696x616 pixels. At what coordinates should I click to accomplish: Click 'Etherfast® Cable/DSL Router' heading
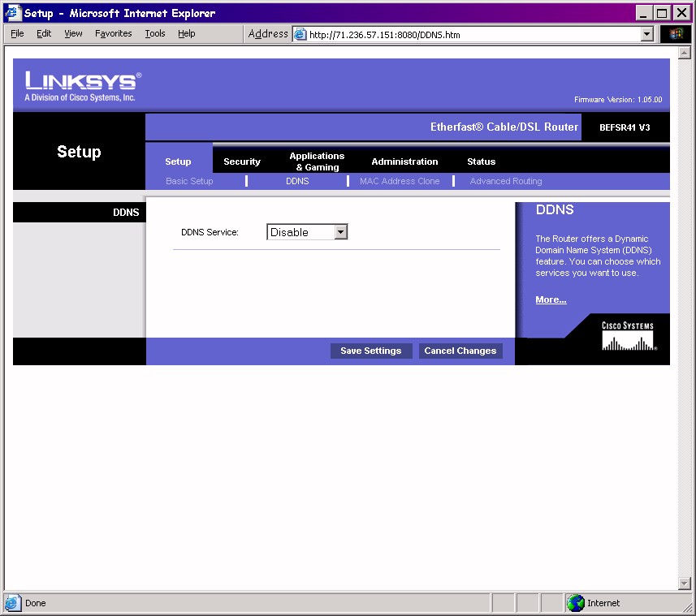coord(504,127)
